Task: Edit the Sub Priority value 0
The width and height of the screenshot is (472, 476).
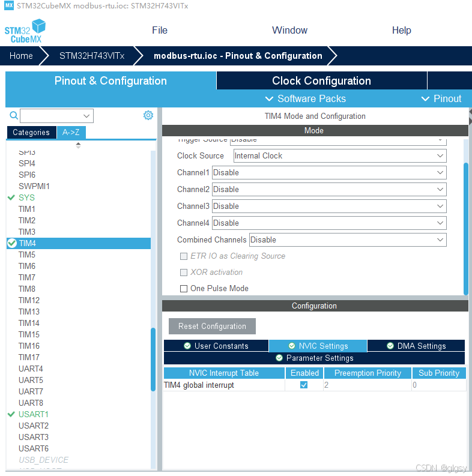Action: [439, 385]
